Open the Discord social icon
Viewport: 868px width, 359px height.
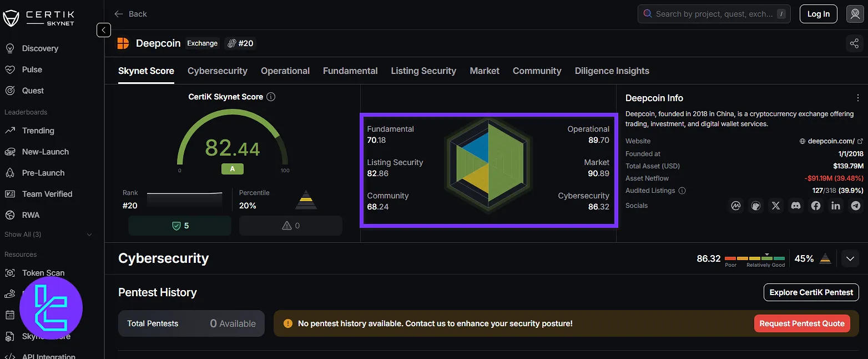[x=796, y=206]
